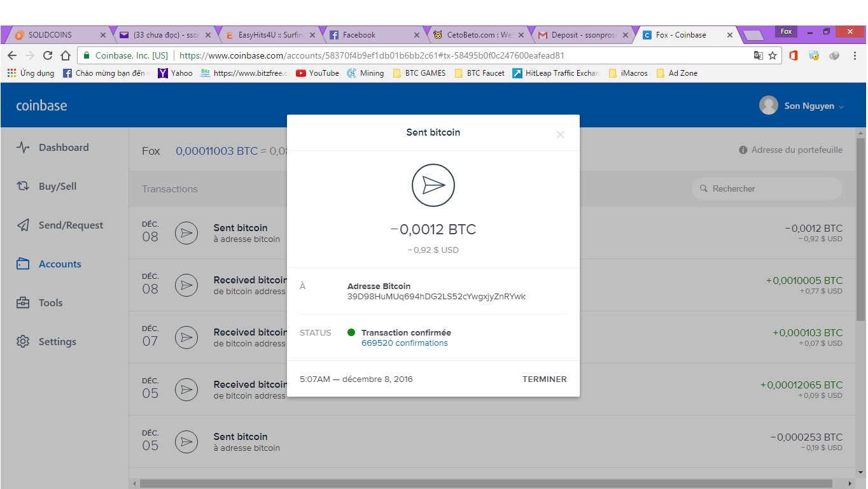Open Buy/Sell in the sidebar

click(x=57, y=187)
